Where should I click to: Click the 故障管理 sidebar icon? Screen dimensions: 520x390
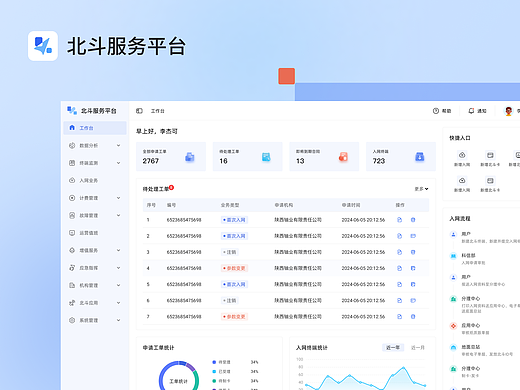pyautogui.click(x=72, y=215)
